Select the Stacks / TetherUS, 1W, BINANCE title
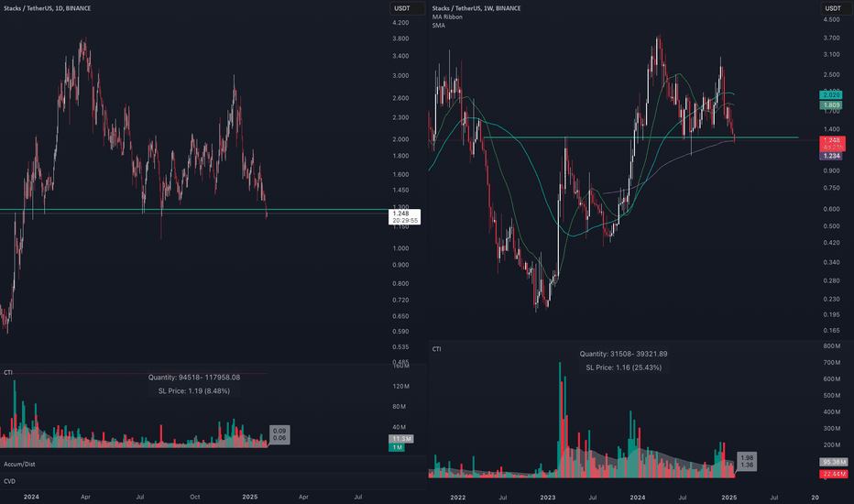The width and height of the screenshot is (854, 504). 476,8
